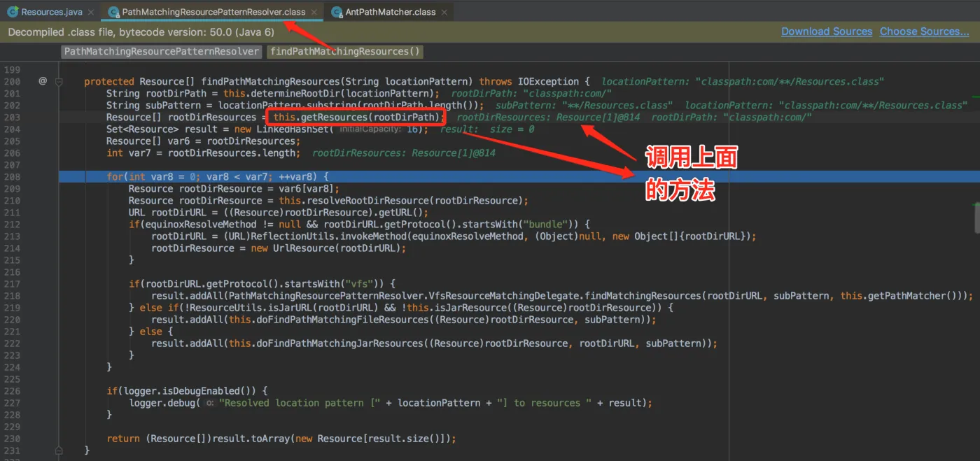
Task: Collapse the findPathMatchingResources method at line 200
Action: coord(59,81)
